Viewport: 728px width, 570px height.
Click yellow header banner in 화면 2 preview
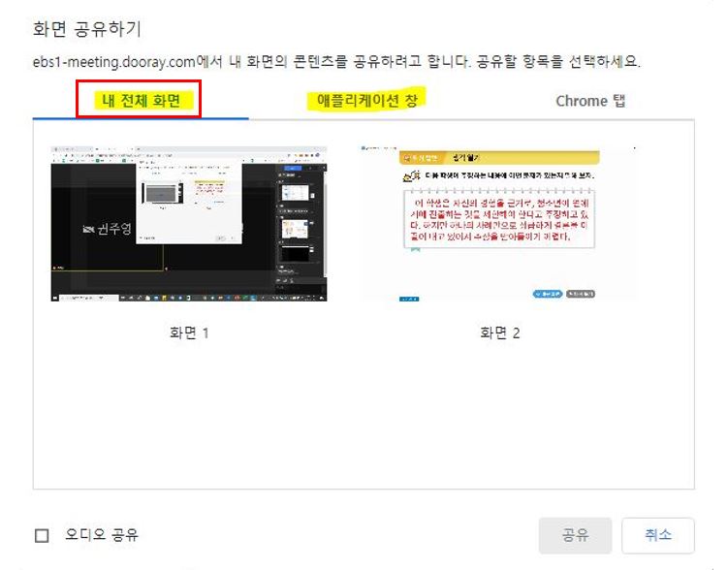click(x=499, y=158)
